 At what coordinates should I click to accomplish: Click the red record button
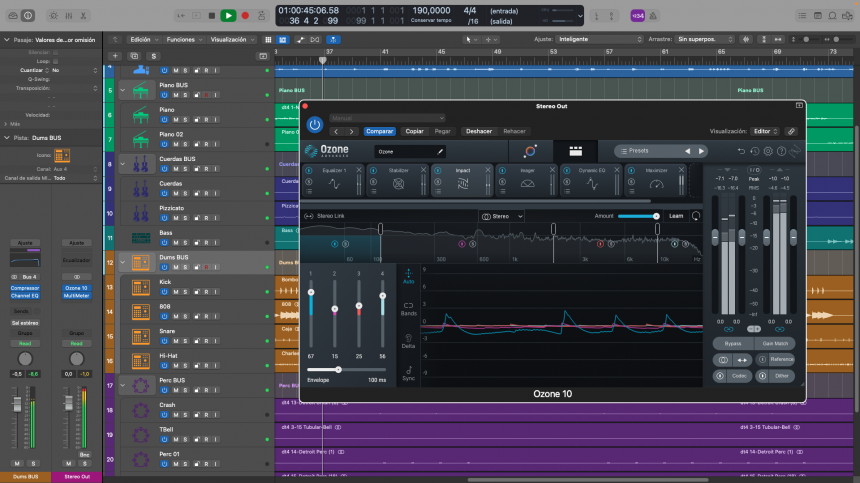[245, 16]
